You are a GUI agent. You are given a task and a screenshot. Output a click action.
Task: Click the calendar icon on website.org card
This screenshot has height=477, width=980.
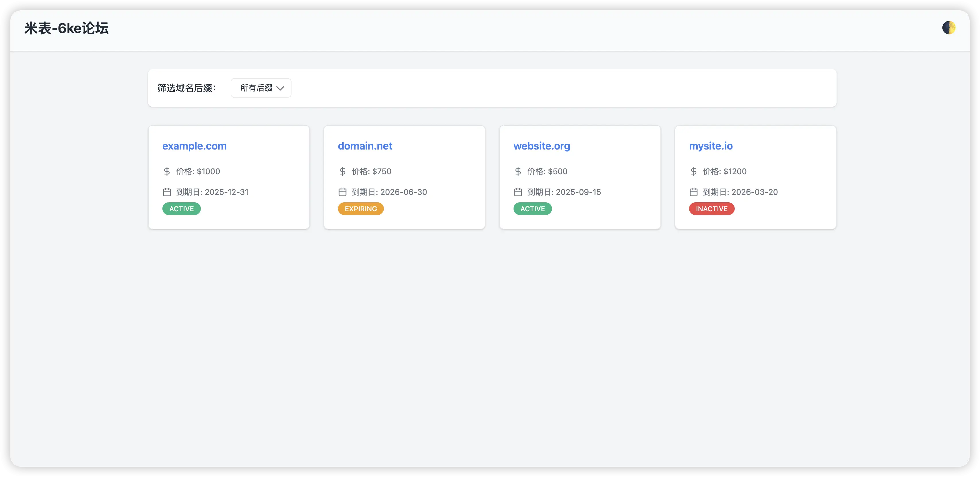pyautogui.click(x=518, y=192)
